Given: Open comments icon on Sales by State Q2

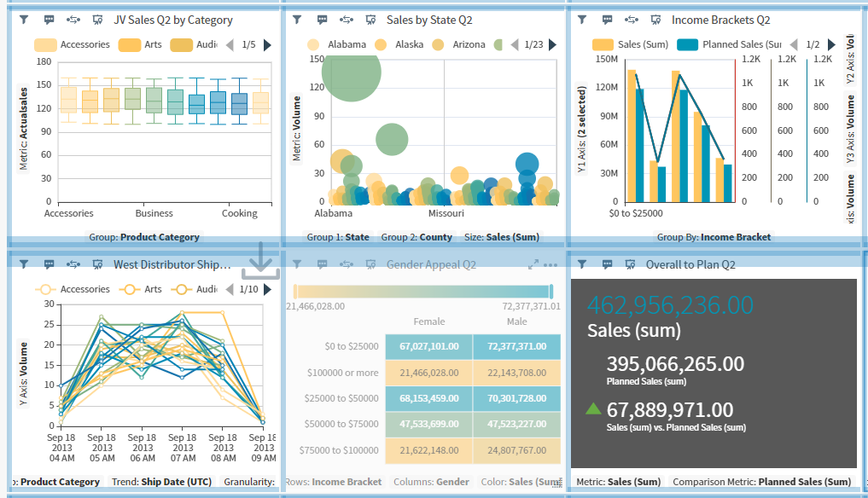Looking at the screenshot, I should [x=322, y=20].
